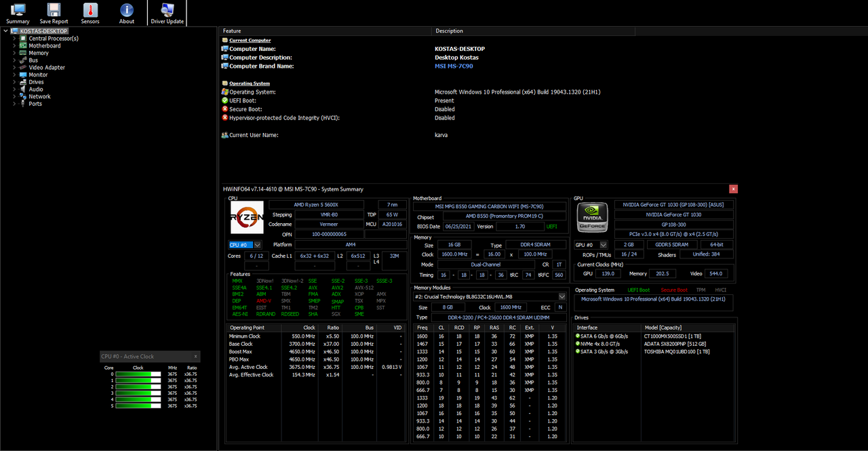Click the green UEFI Boot indicator

point(639,290)
